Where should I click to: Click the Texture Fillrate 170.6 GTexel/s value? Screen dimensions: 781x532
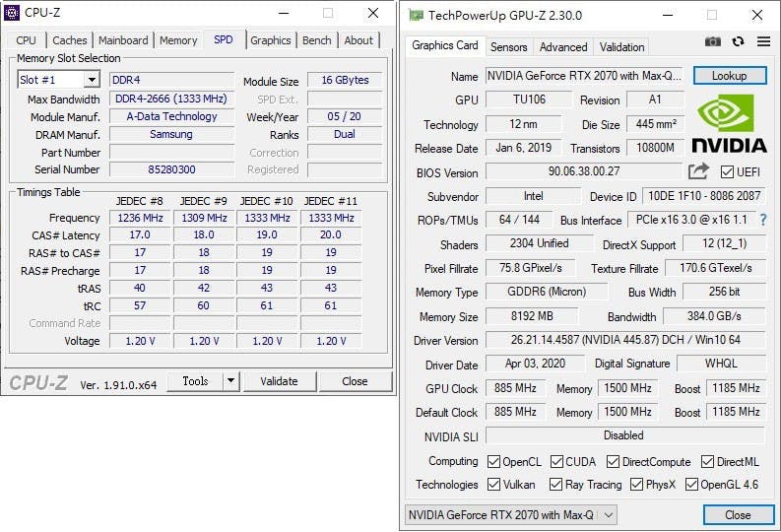715,268
